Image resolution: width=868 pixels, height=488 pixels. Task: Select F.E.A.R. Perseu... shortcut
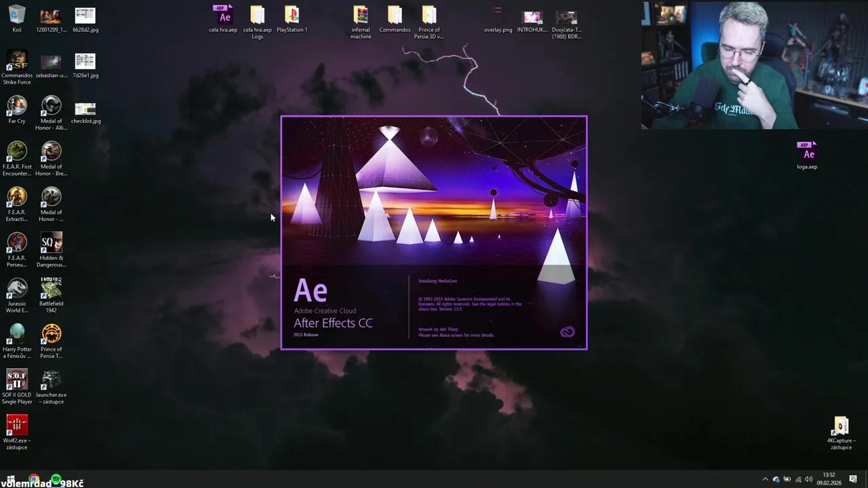(17, 249)
